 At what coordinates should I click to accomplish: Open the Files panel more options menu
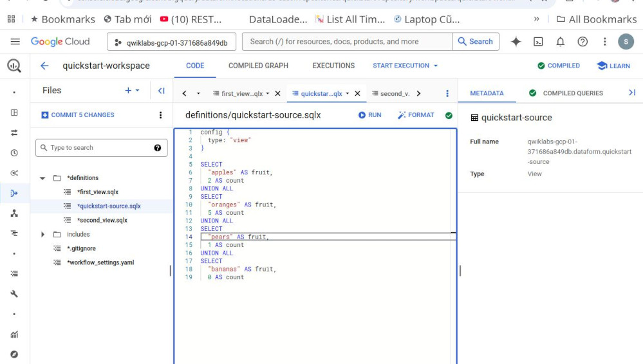click(161, 115)
